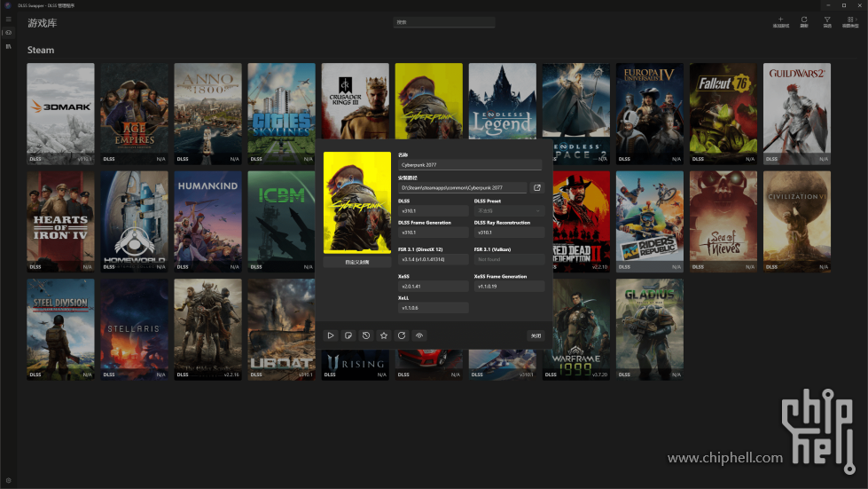Add a game with the plus icon

pyautogui.click(x=780, y=21)
